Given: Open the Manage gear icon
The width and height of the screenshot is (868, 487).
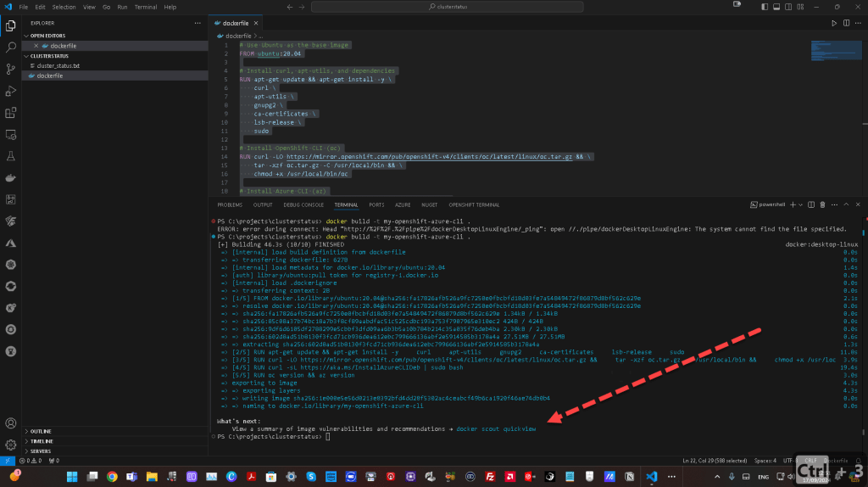Looking at the screenshot, I should [10, 445].
